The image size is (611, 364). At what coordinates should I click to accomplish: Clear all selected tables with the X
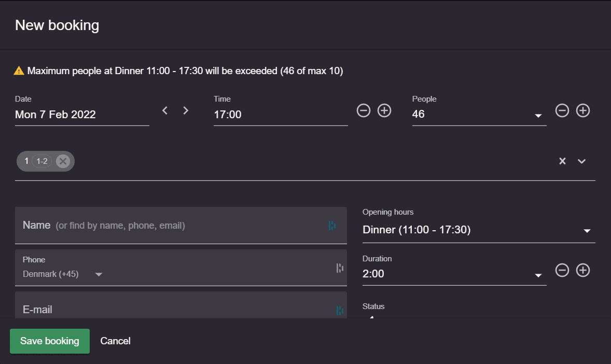click(562, 161)
